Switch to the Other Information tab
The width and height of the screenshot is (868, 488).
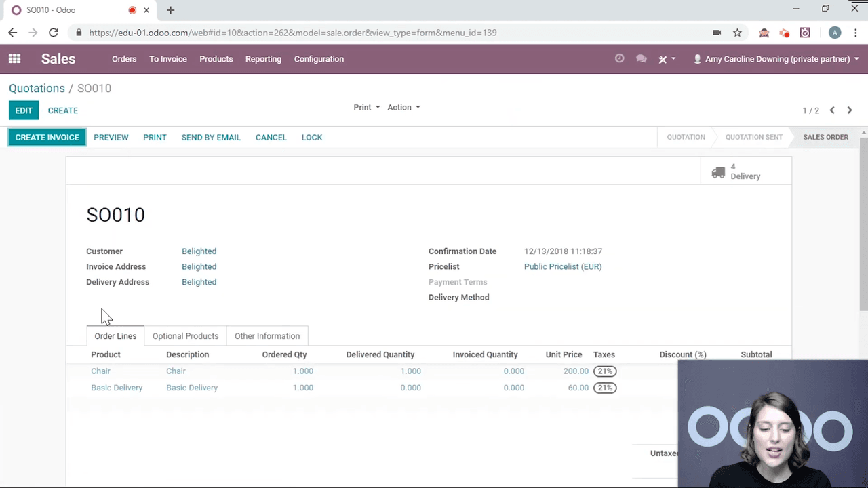pos(267,336)
